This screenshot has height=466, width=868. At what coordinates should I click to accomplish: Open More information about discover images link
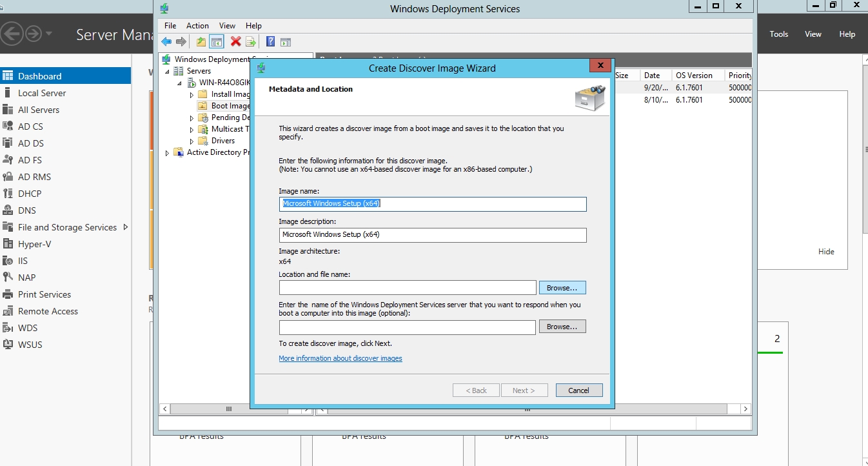tap(340, 358)
